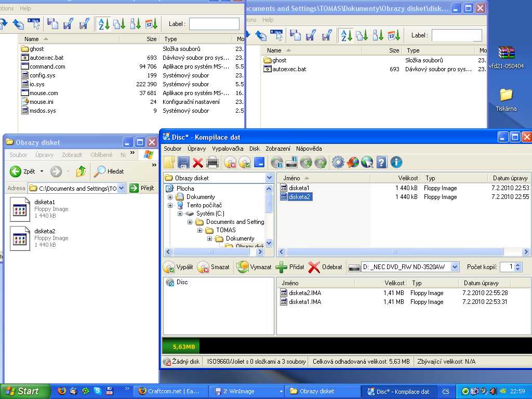532x399 pixels.
Task: Click the printer icon in Disc toolbar
Action: (212, 163)
